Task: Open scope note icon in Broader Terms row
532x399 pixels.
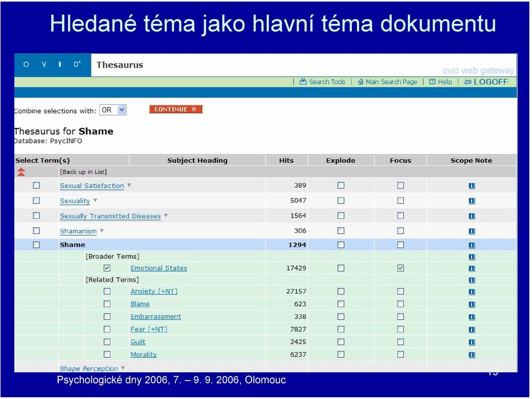Action: [472, 257]
